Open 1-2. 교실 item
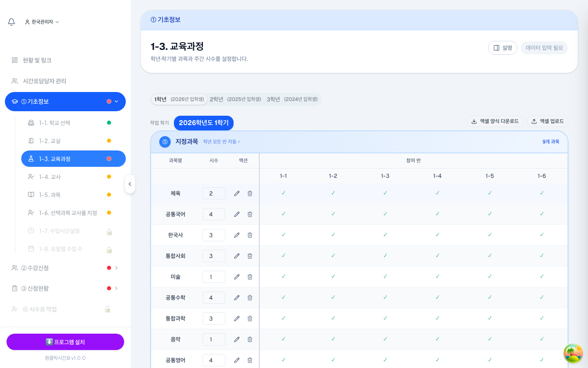The height and width of the screenshot is (368, 588). tap(73, 141)
